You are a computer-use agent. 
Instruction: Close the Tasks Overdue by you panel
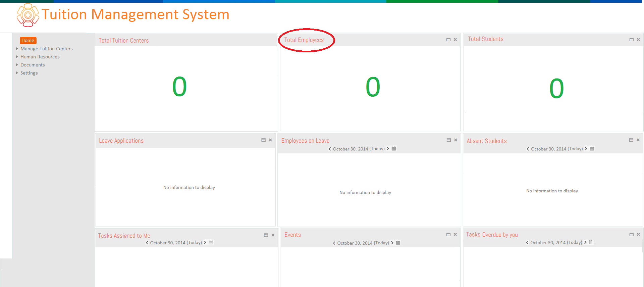(x=638, y=235)
